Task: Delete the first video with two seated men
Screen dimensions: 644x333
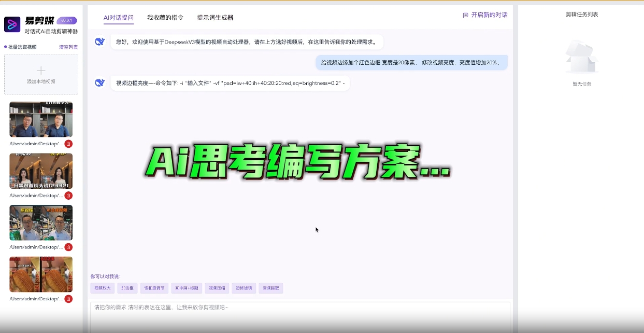Action: (68, 144)
